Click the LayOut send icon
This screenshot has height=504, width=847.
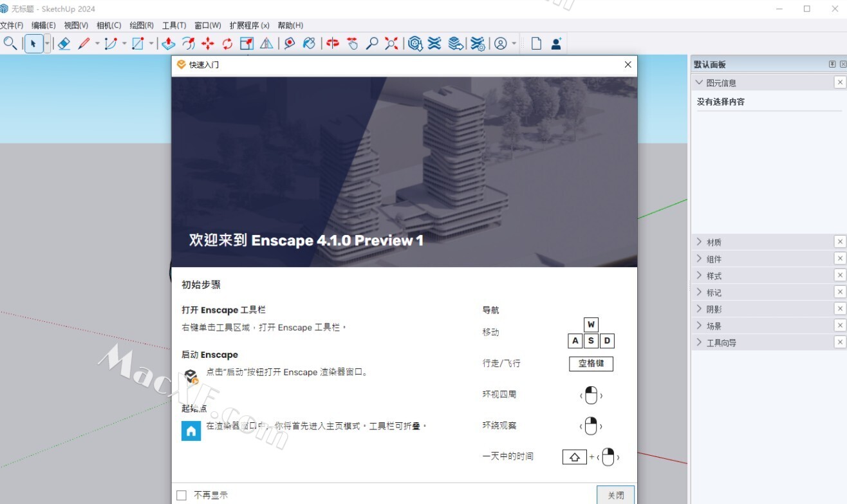(455, 43)
